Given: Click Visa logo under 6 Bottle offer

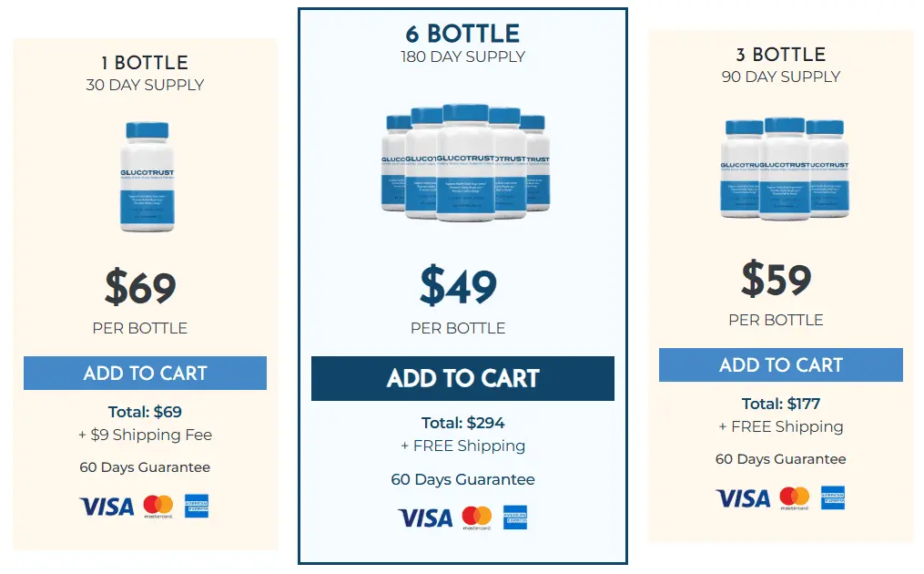Looking at the screenshot, I should click(425, 518).
